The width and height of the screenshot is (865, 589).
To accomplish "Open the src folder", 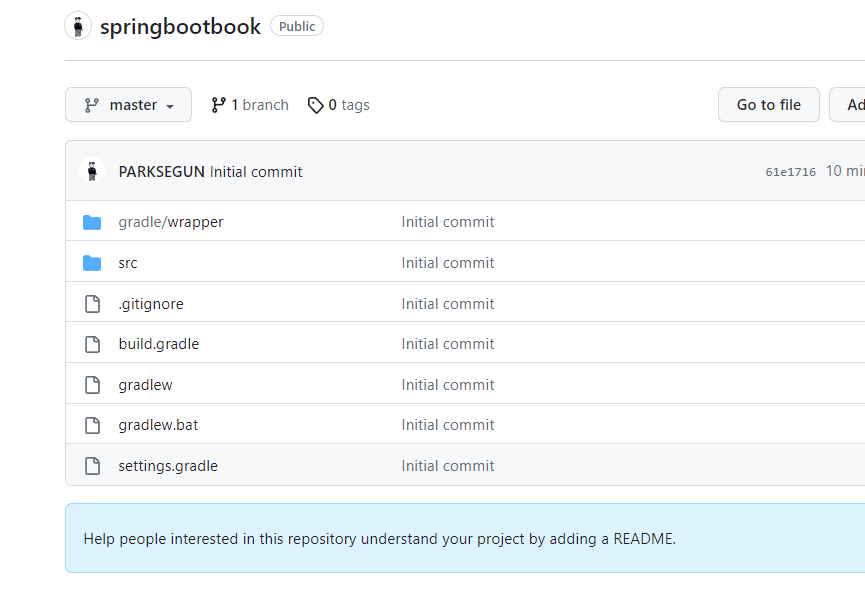I will [127, 263].
